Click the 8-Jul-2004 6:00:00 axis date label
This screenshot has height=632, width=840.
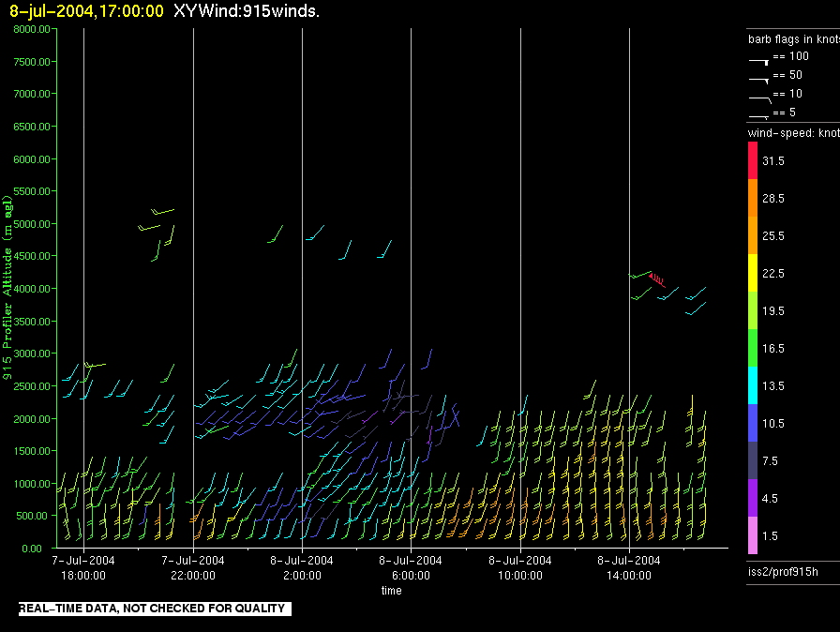coord(411,567)
